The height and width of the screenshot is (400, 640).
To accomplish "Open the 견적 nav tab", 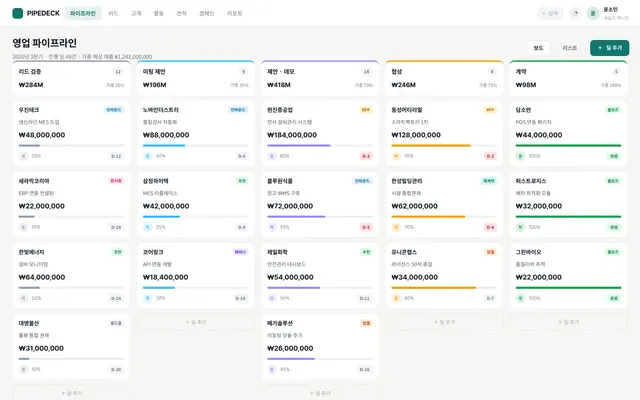I will pos(181,13).
